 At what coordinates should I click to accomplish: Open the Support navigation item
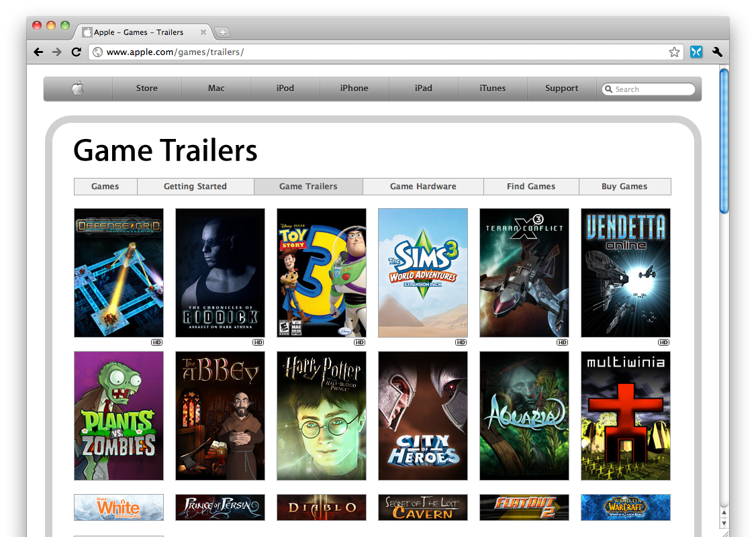(561, 89)
